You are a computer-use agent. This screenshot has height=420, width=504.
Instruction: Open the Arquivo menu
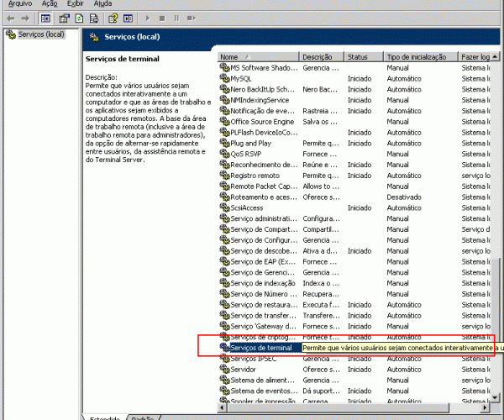pos(19,3)
